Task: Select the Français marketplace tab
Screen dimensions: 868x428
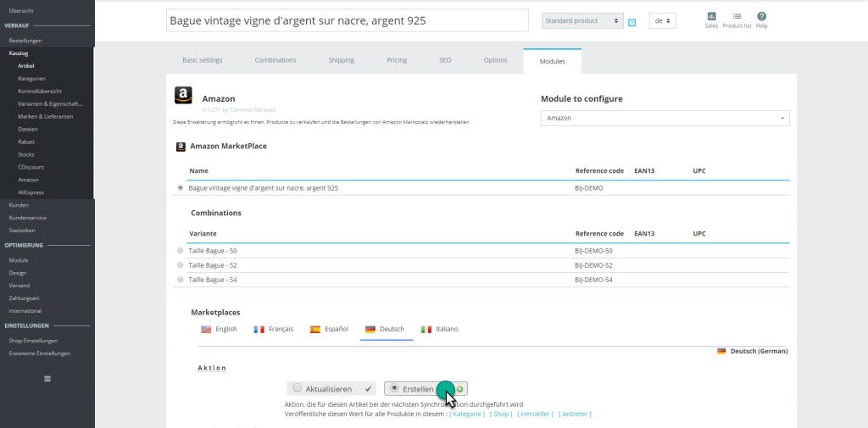Action: (x=274, y=330)
